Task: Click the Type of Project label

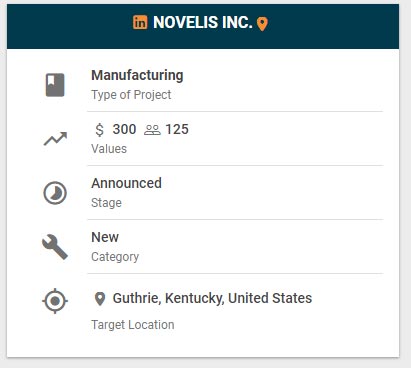Action: coord(131,95)
